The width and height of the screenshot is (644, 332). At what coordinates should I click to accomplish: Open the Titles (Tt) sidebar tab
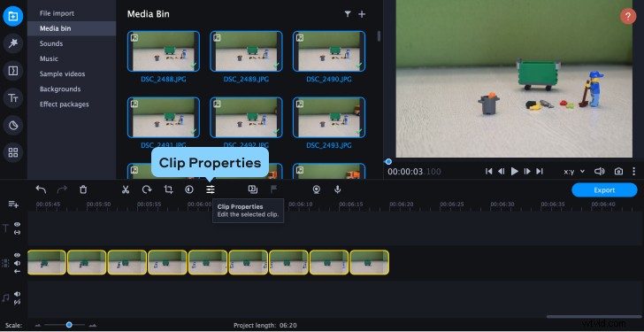[13, 98]
